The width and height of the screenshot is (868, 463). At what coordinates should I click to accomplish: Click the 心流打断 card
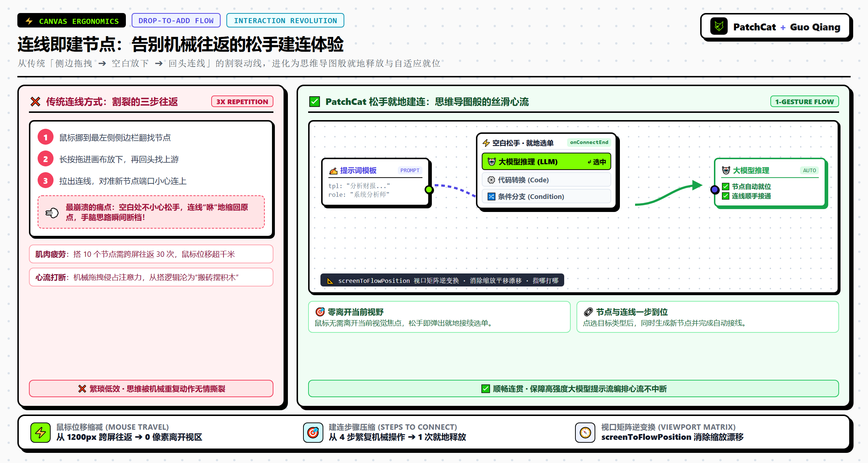click(x=151, y=277)
